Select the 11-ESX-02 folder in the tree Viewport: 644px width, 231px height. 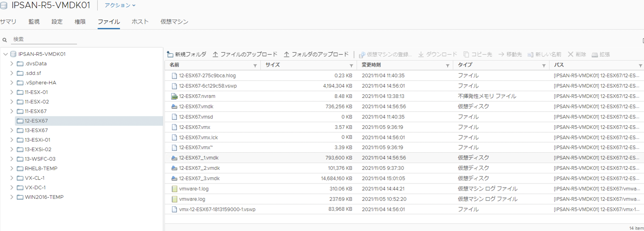(37, 102)
